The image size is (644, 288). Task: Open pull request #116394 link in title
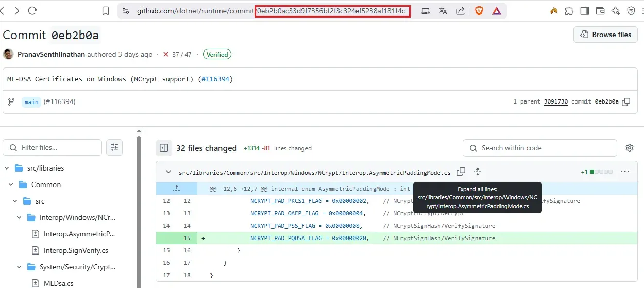(215, 79)
